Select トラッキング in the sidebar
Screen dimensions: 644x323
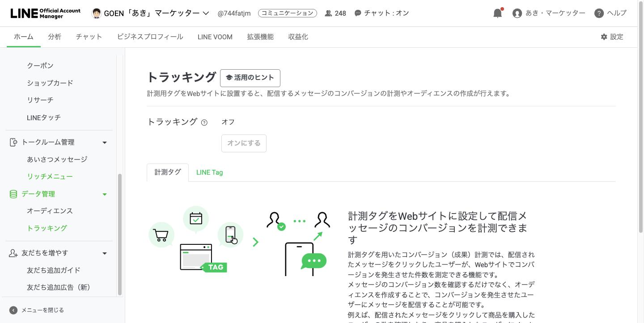[x=47, y=228]
